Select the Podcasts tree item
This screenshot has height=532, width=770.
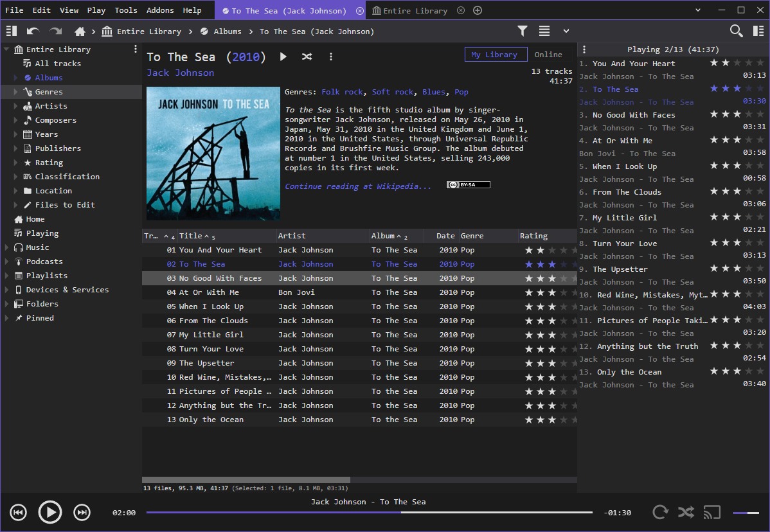point(44,262)
